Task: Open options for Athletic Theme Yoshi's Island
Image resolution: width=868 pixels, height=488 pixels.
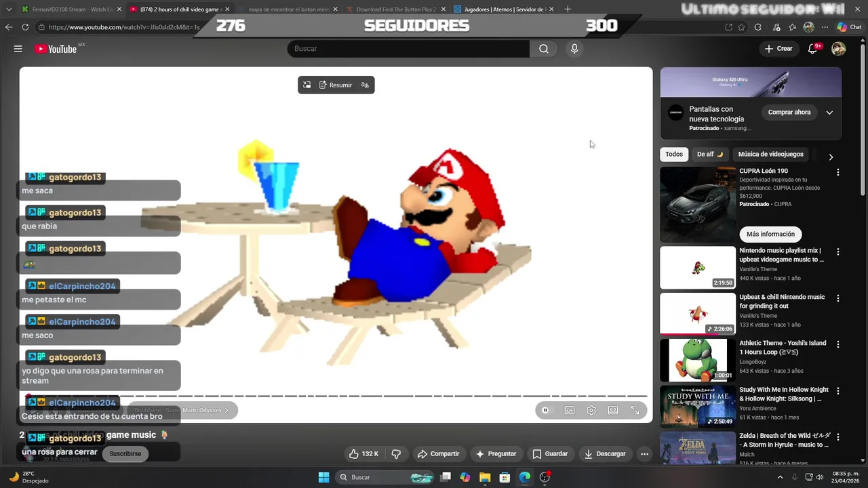Action: (x=837, y=344)
